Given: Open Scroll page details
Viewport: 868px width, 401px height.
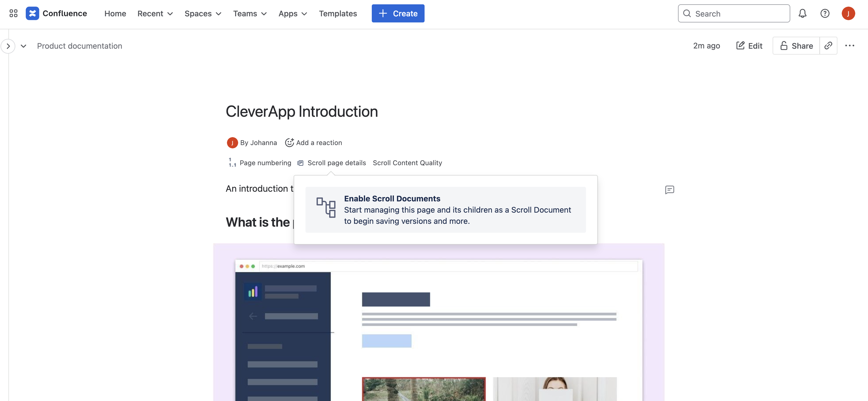Looking at the screenshot, I should tap(336, 163).
